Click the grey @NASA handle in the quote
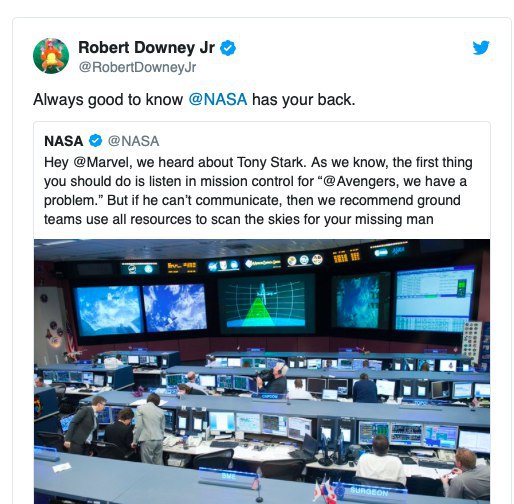Image resolution: width=514 pixels, height=504 pixels. pyautogui.click(x=133, y=141)
